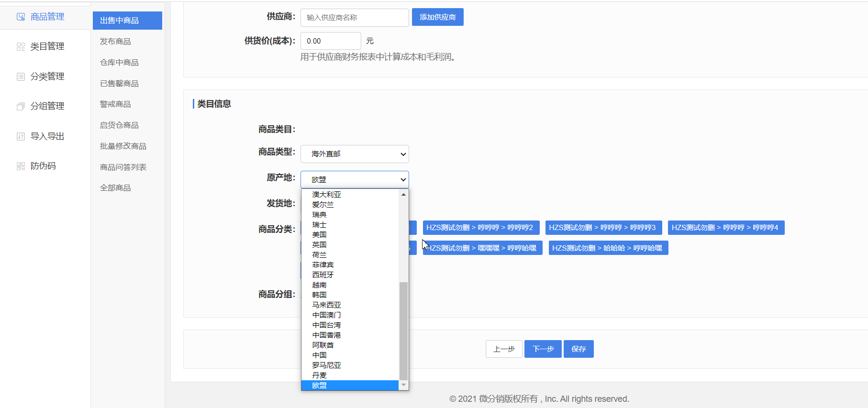
Task: Open the 商品类型 dropdown
Action: pyautogui.click(x=355, y=154)
